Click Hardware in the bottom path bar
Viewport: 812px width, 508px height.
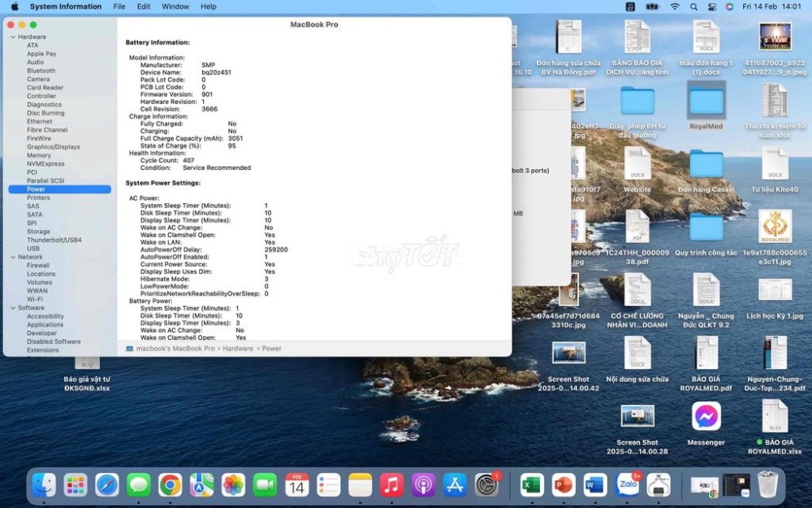click(238, 349)
